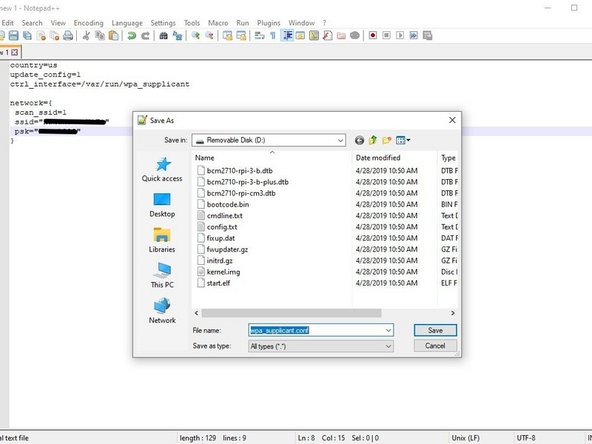The width and height of the screenshot is (592, 444).
Task: Expand the File name dropdown arrow
Action: 388,330
